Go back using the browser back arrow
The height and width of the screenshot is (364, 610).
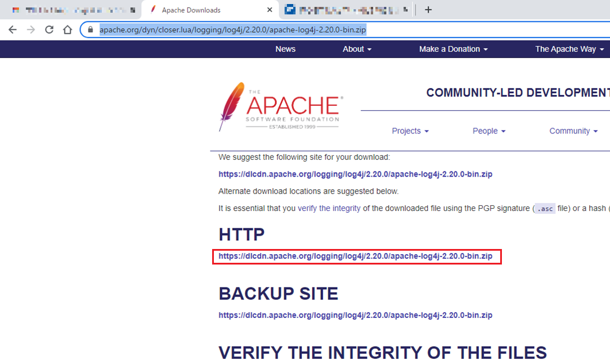tap(13, 29)
